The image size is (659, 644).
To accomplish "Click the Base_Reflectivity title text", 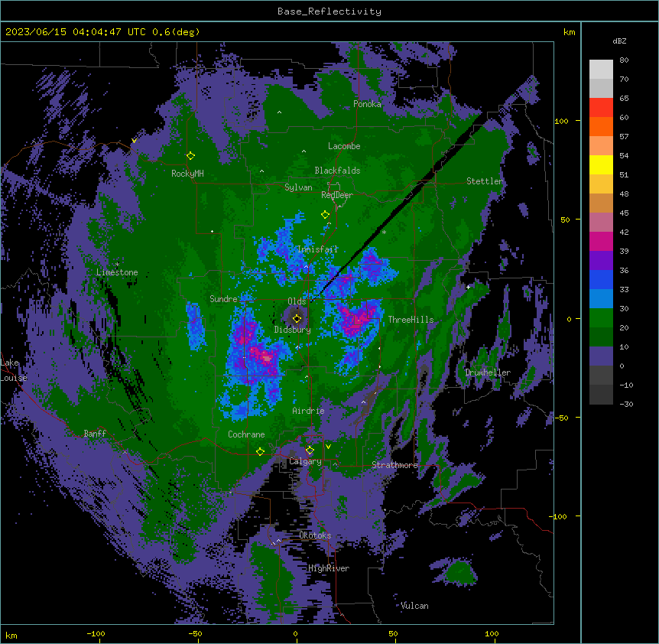I will 329,11.
